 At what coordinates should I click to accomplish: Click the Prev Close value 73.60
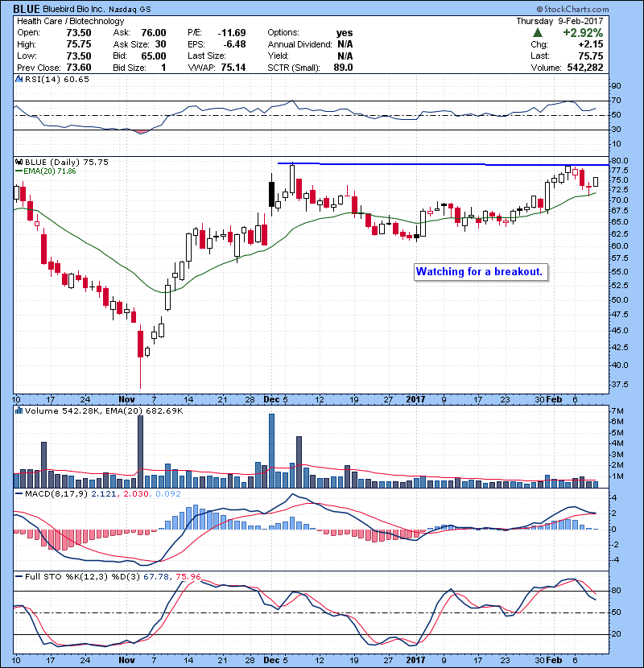point(79,68)
